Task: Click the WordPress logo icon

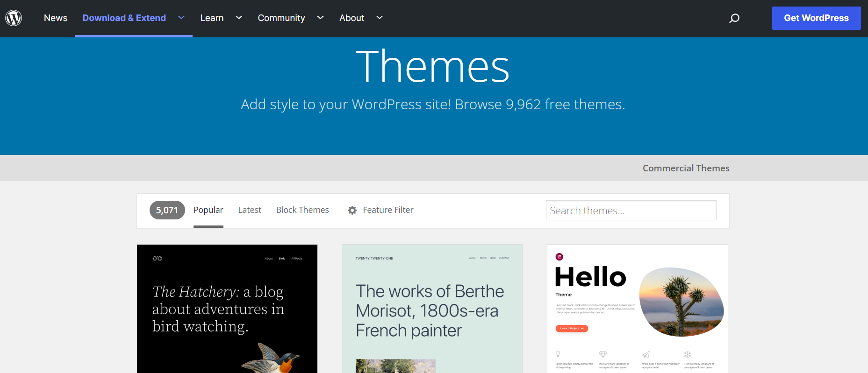Action: pyautogui.click(x=14, y=18)
